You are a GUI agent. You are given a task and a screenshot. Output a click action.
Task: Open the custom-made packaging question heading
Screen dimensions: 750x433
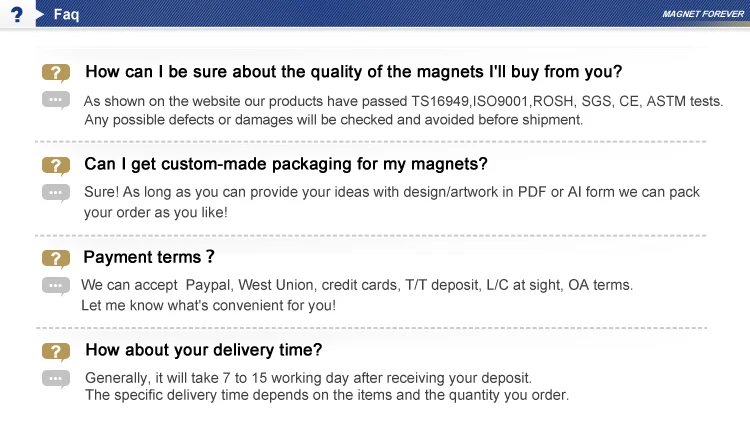click(x=285, y=164)
